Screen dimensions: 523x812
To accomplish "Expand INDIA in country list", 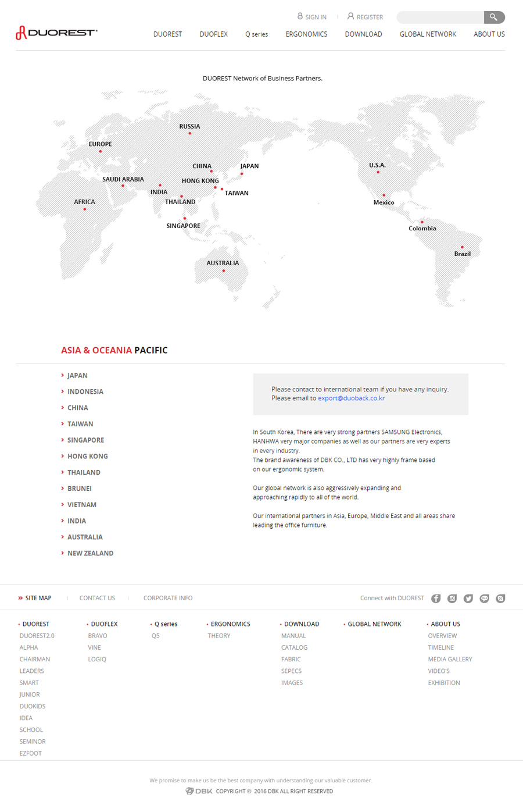I will [x=76, y=521].
